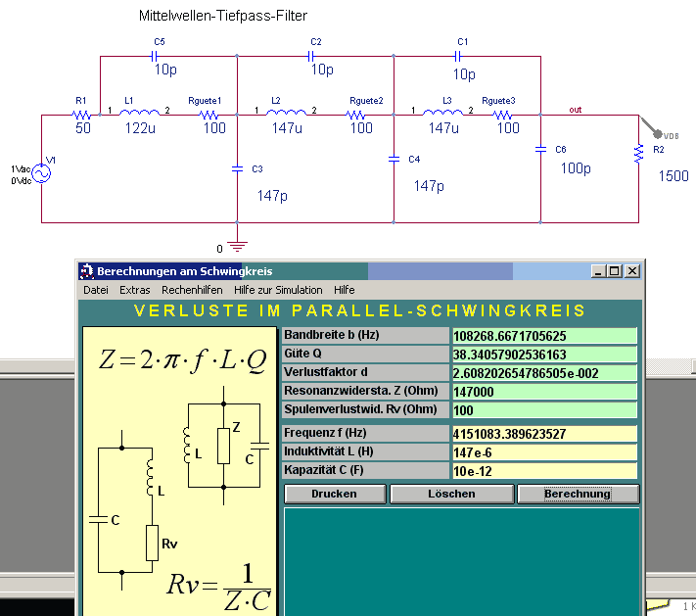Click the application icon in title bar
Viewport: 696px width, 616px height.
tap(86, 271)
